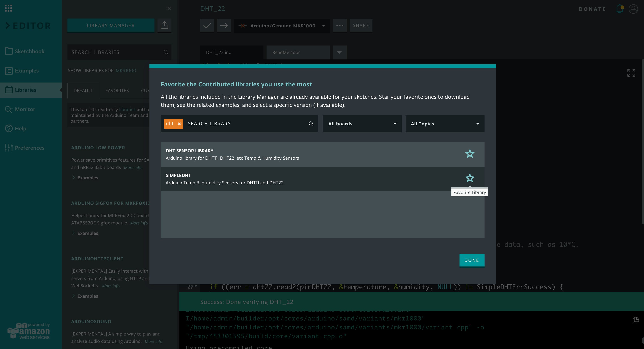Open More info for Arduino Sigfox library
This screenshot has width=644, height=349.
point(139,223)
